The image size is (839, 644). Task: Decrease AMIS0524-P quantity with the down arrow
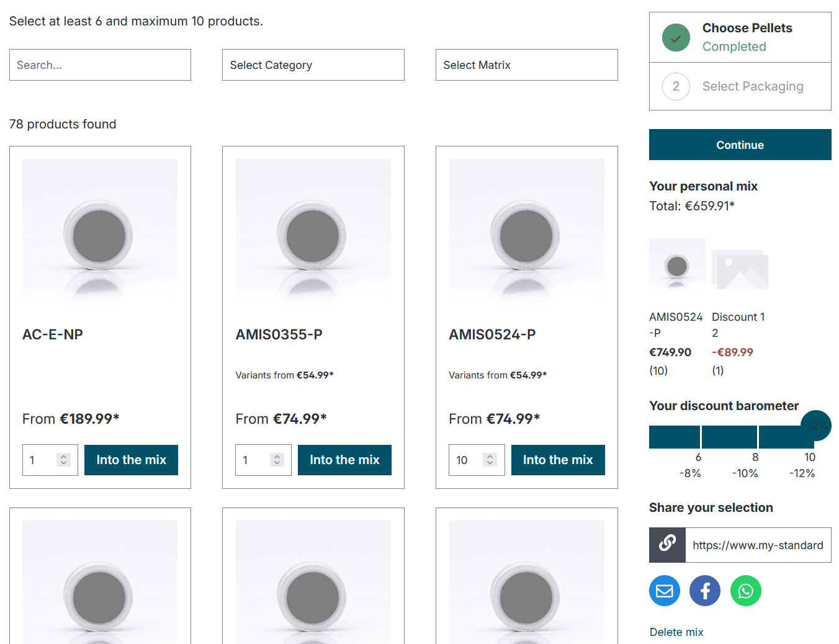pos(490,464)
